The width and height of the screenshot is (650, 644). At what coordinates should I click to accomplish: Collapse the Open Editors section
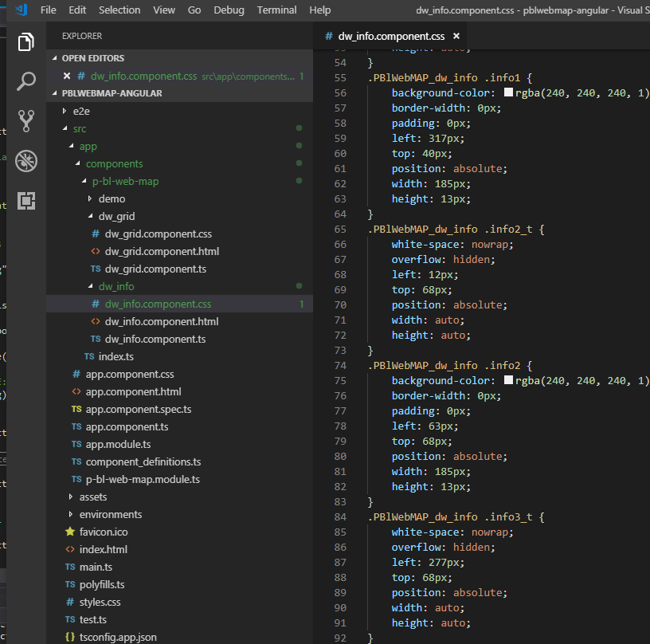click(55, 58)
